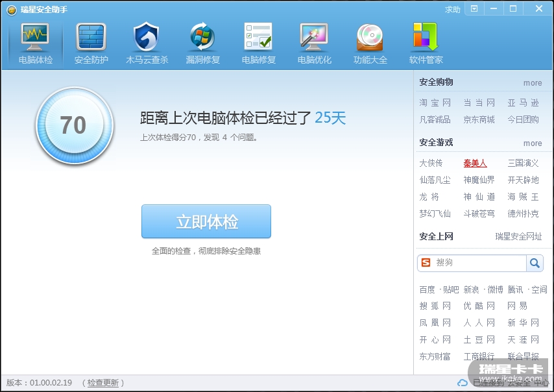554x392 pixels.
Task: Open the 网易 link
Action: point(518,306)
